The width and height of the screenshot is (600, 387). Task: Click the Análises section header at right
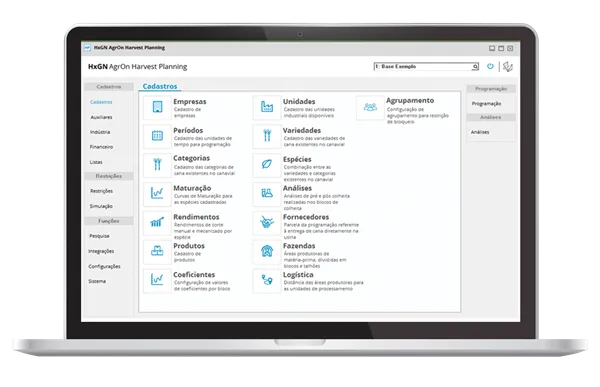pos(491,117)
